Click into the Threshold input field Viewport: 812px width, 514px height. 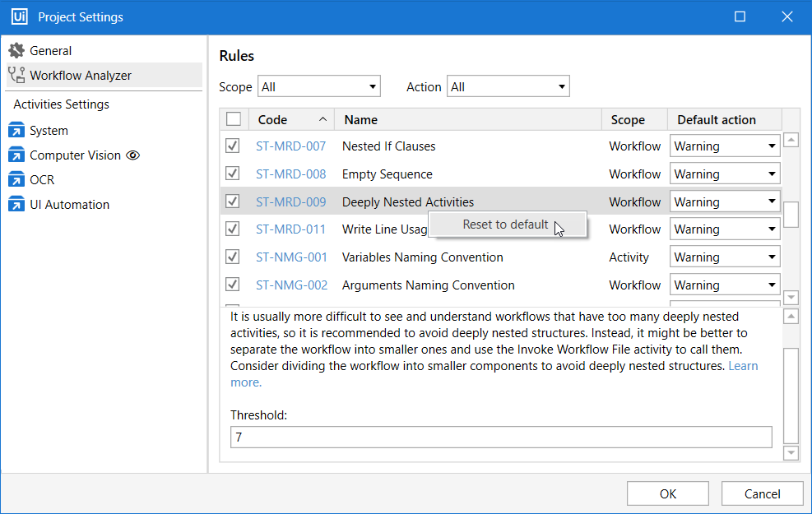tap(500, 438)
